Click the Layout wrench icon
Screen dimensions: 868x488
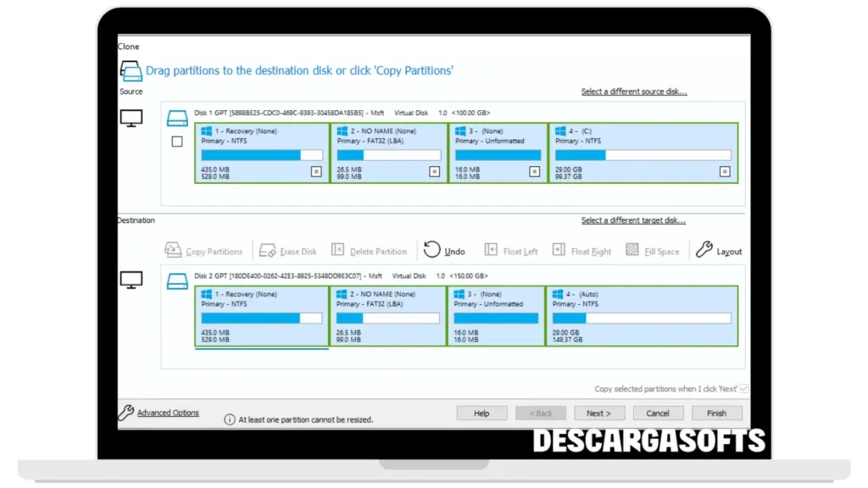pyautogui.click(x=704, y=250)
